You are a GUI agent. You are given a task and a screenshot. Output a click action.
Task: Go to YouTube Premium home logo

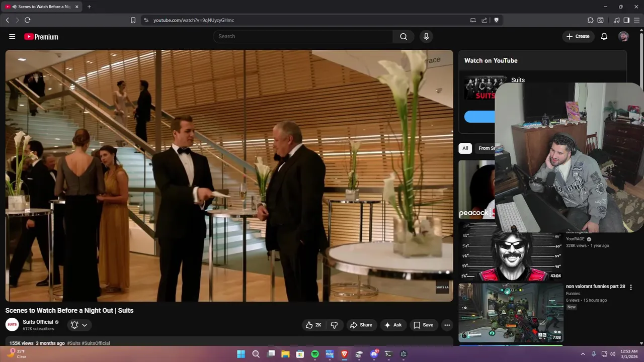tap(41, 37)
